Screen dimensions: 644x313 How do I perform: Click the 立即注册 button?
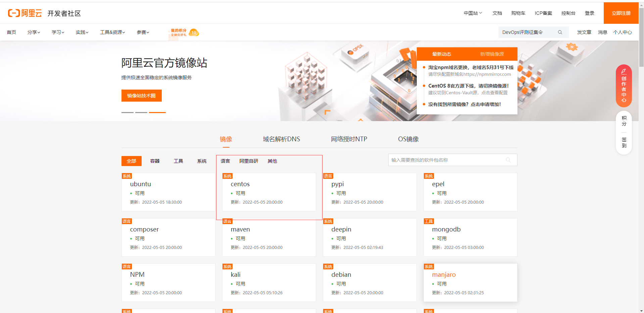point(621,13)
